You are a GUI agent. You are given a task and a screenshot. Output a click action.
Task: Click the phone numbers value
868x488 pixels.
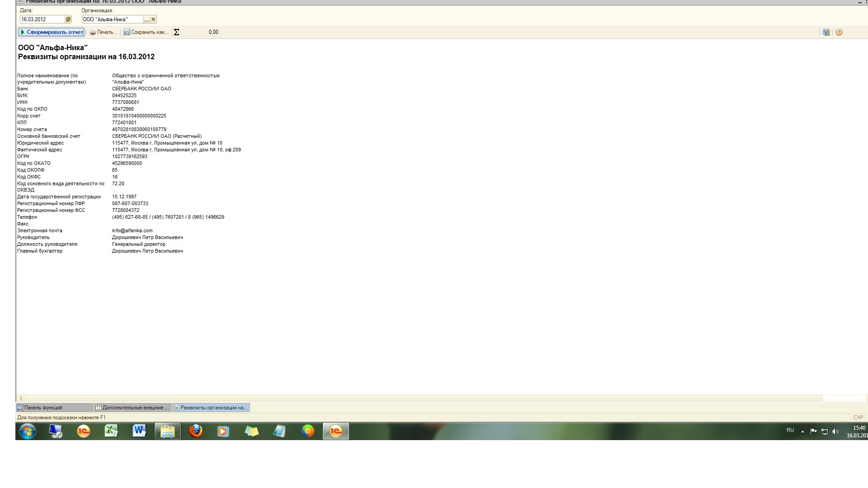point(168,217)
